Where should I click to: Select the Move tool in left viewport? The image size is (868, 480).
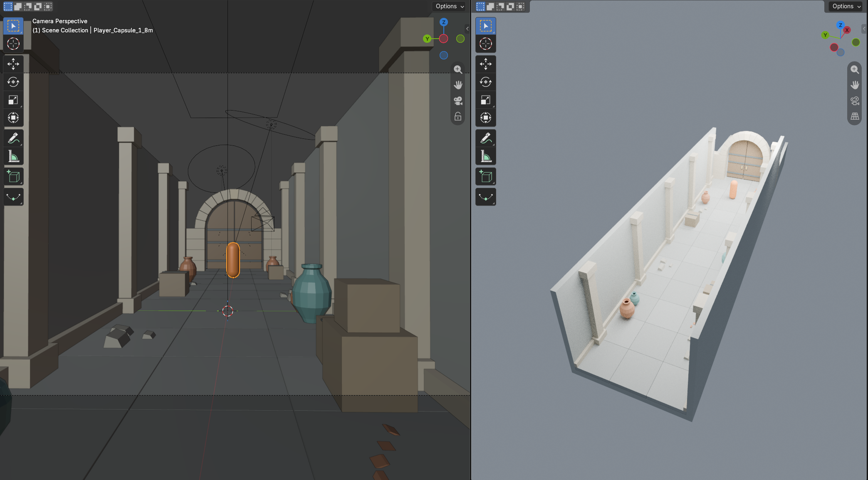(x=13, y=64)
